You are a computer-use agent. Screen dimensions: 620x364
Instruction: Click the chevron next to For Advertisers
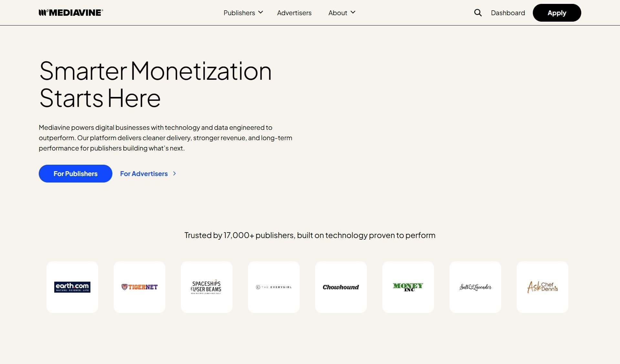[174, 173]
